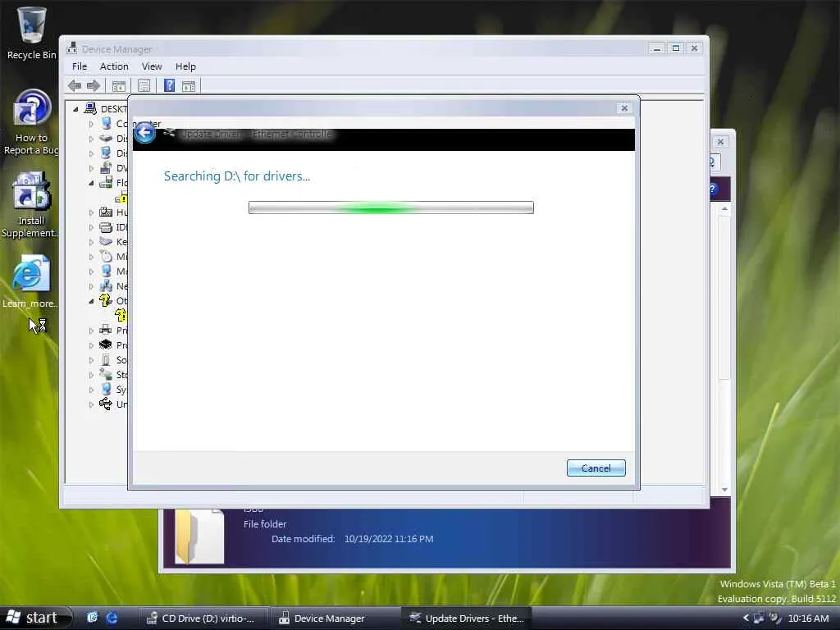The image size is (840, 630).
Task: Click the 'File folder' text in details pane
Action: [x=265, y=524]
